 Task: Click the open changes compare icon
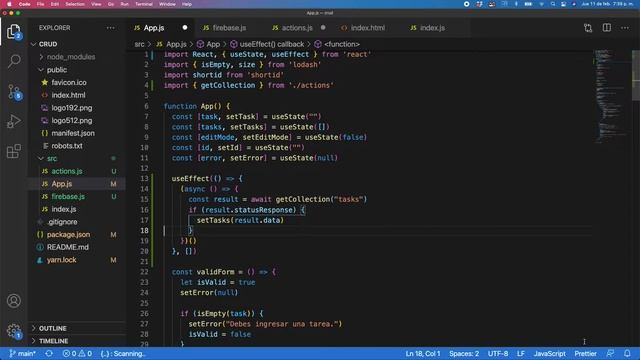click(x=588, y=28)
